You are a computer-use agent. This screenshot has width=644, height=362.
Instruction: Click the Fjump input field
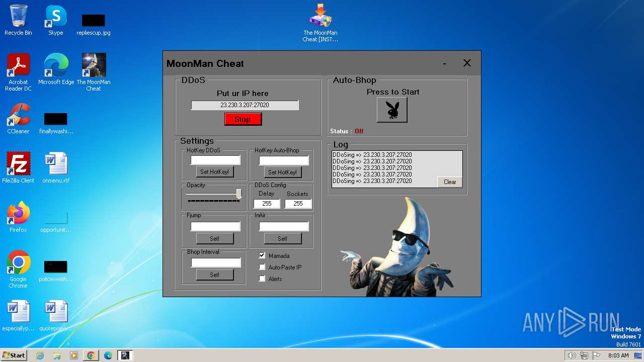[x=215, y=226]
